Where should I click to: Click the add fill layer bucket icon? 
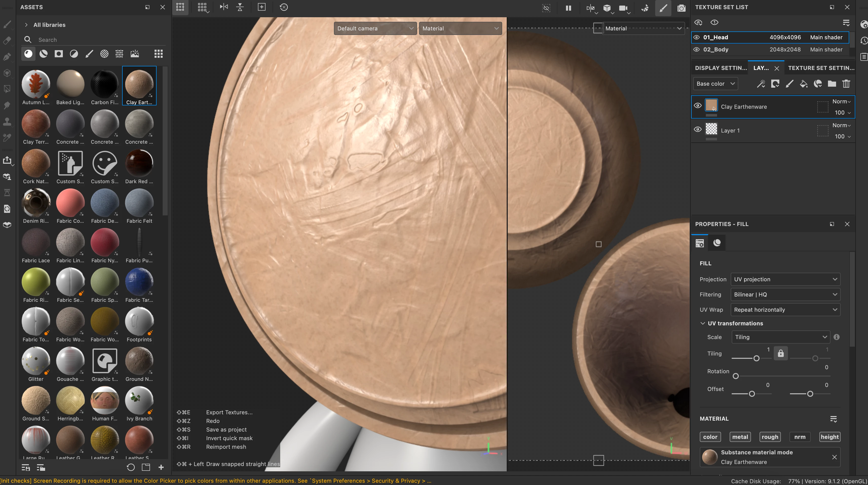(x=803, y=84)
